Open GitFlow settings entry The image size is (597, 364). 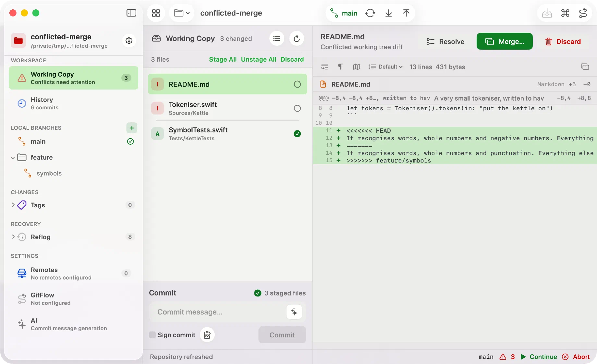tap(74, 299)
